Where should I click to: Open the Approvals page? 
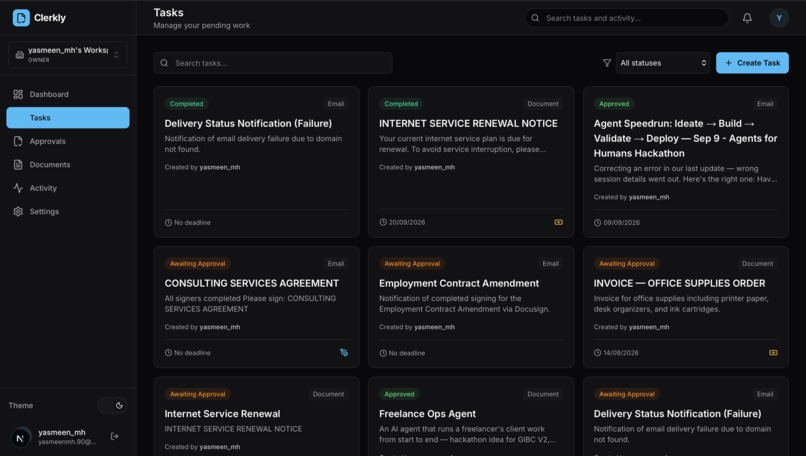click(x=68, y=141)
